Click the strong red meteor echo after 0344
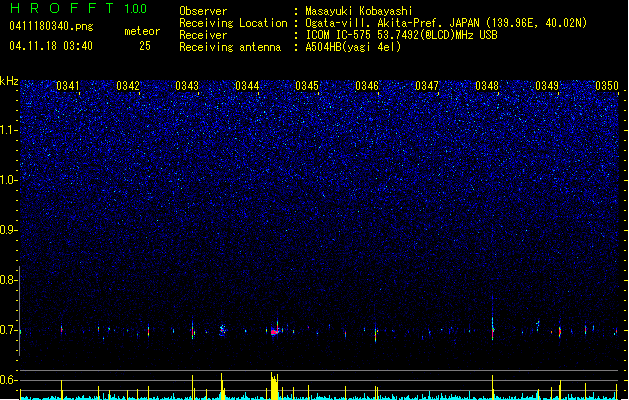The height and width of the screenshot is (400, 629). click(275, 331)
